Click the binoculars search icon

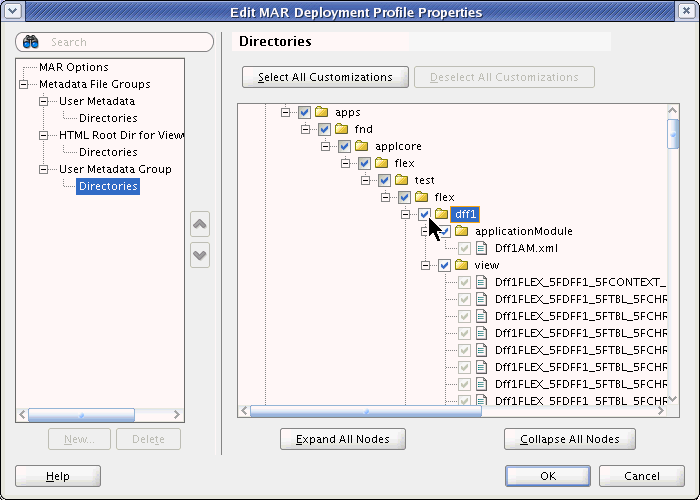pyautogui.click(x=30, y=42)
